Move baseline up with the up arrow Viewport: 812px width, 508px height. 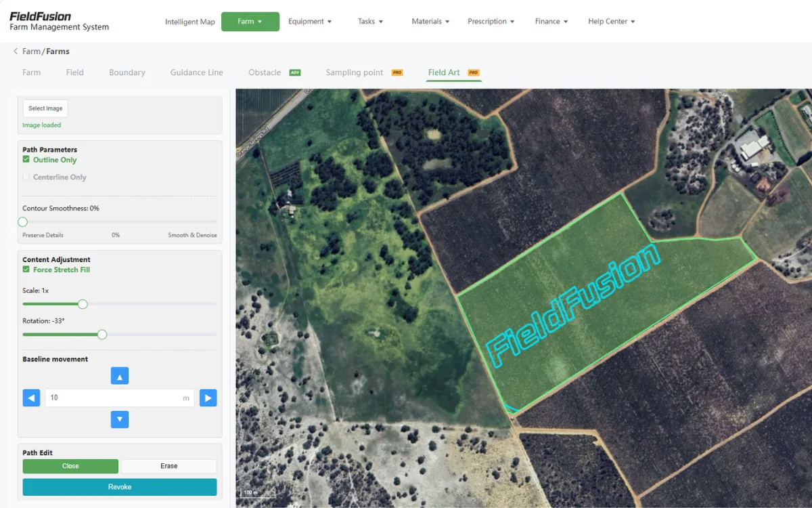(120, 376)
